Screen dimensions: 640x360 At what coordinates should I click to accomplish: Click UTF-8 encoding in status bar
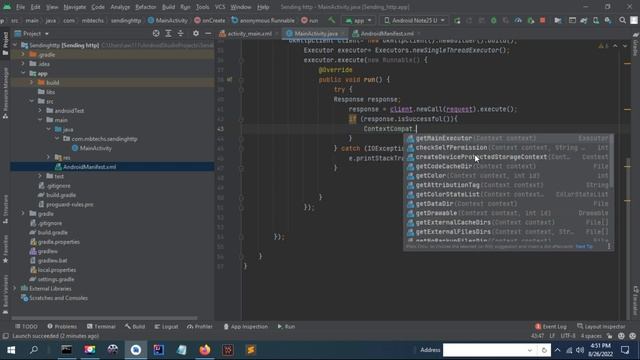tap(568, 336)
